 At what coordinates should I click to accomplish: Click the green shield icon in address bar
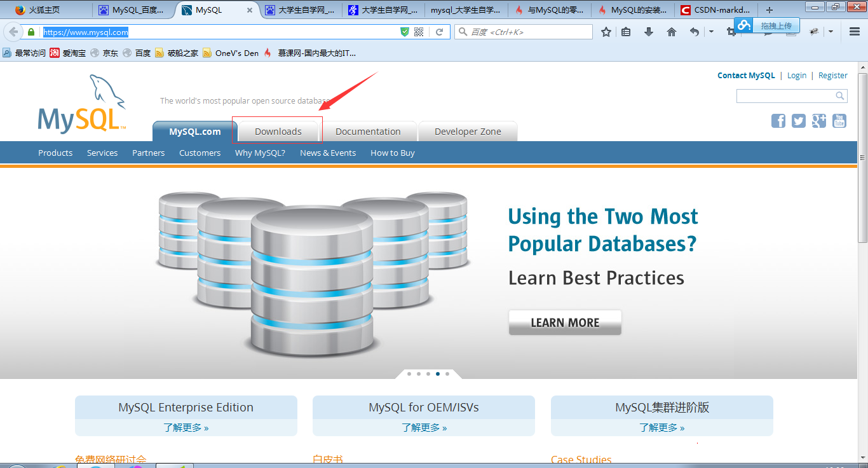point(405,32)
